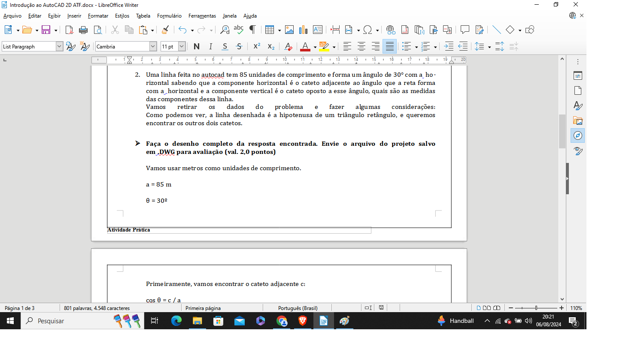
Task: Insert a hyperlink via globe icon
Action: (390, 30)
